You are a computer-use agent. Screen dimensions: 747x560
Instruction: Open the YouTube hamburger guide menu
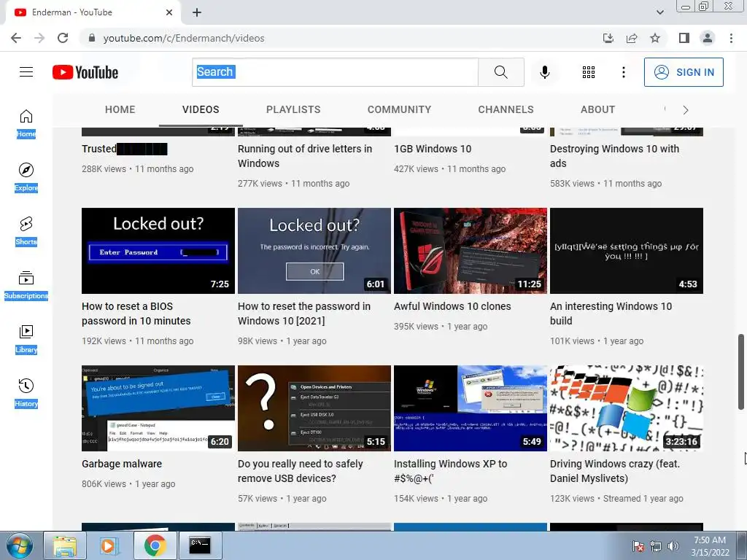pyautogui.click(x=26, y=72)
